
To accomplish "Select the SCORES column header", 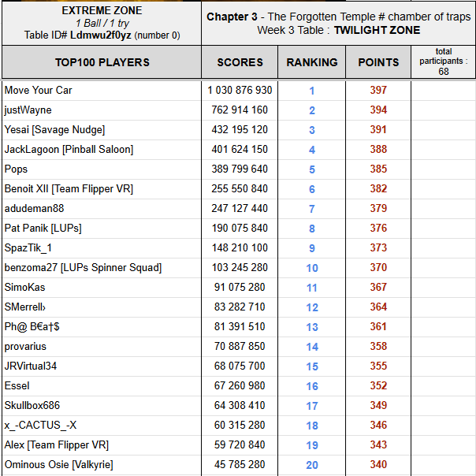I will tap(240, 62).
